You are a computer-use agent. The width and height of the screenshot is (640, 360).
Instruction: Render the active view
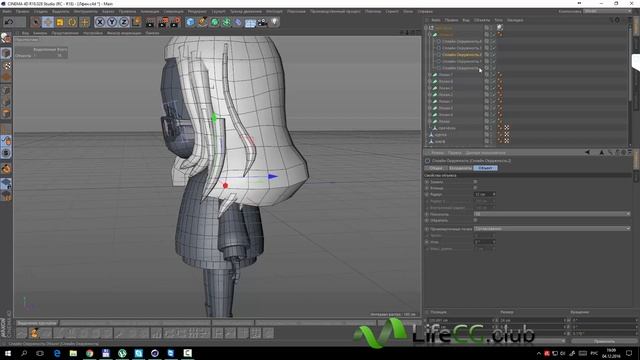tap(150, 22)
